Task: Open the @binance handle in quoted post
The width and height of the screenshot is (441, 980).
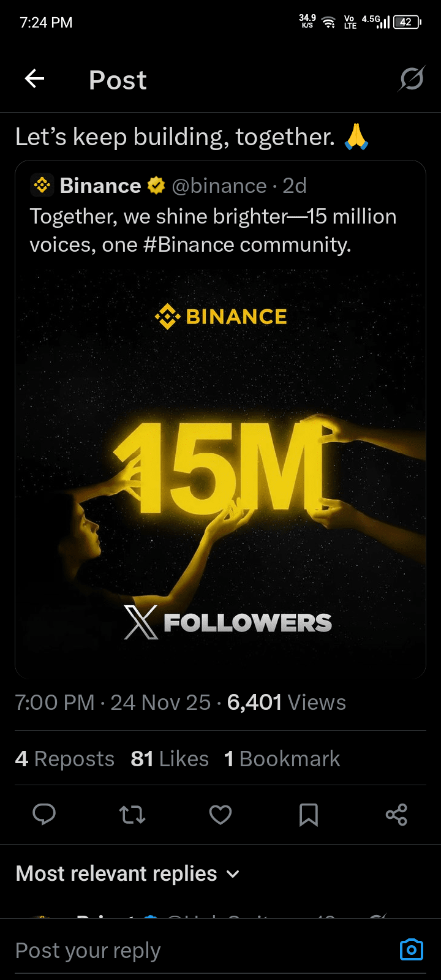Action: point(219,186)
